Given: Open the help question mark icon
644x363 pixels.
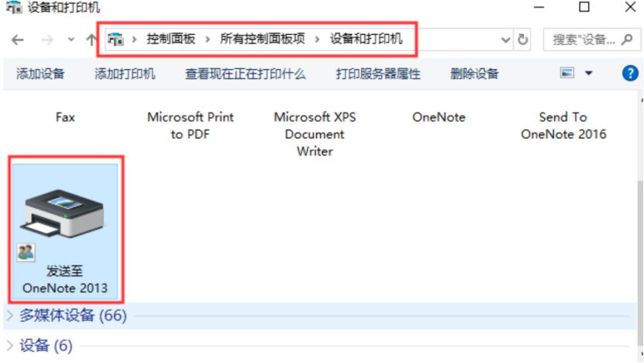Looking at the screenshot, I should click(630, 74).
